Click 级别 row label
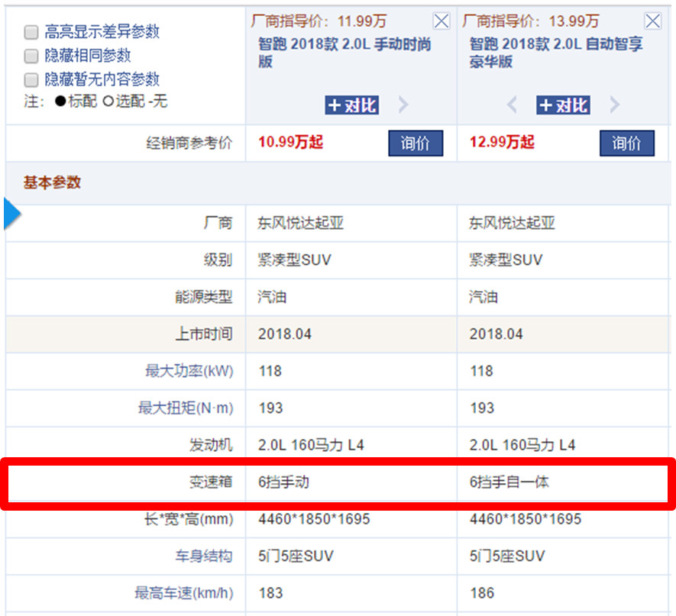The width and height of the screenshot is (676, 616). [218, 260]
